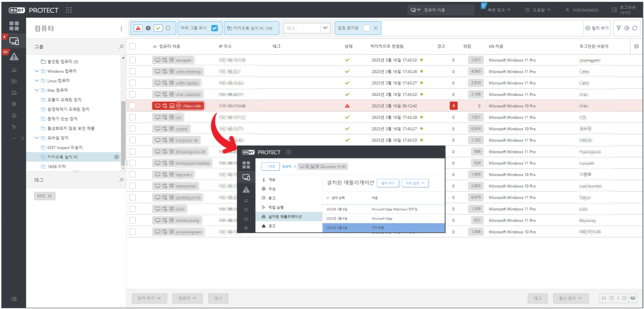Click the 검사 button at bottom
This screenshot has width=644, height=309.
coord(218,298)
